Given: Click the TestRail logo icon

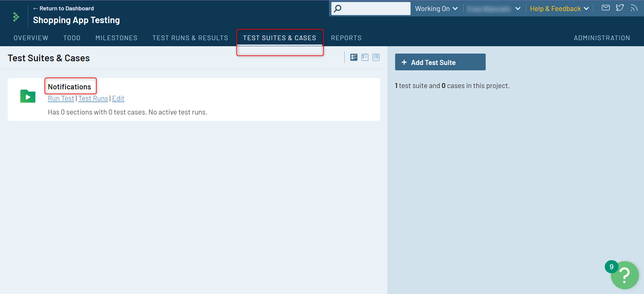Looking at the screenshot, I should (x=16, y=17).
